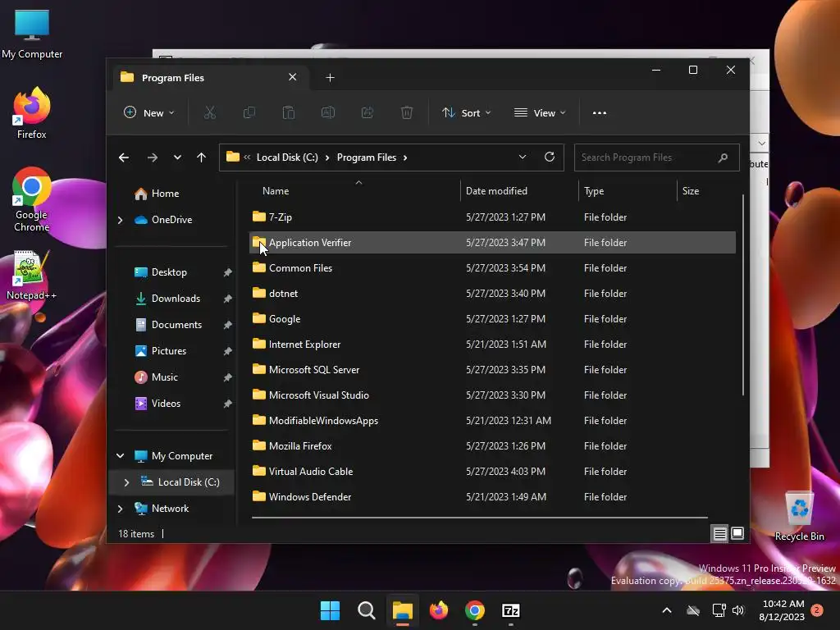Open the Sort dropdown
Viewport: 840px width, 630px height.
point(466,112)
